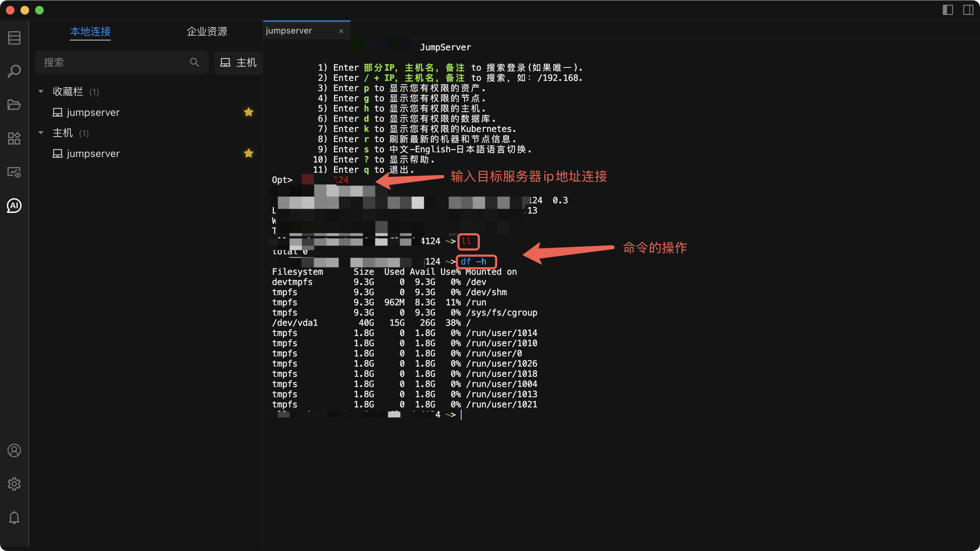980x551 pixels.
Task: Click the macOS yellow minimize window button
Action: point(25,10)
